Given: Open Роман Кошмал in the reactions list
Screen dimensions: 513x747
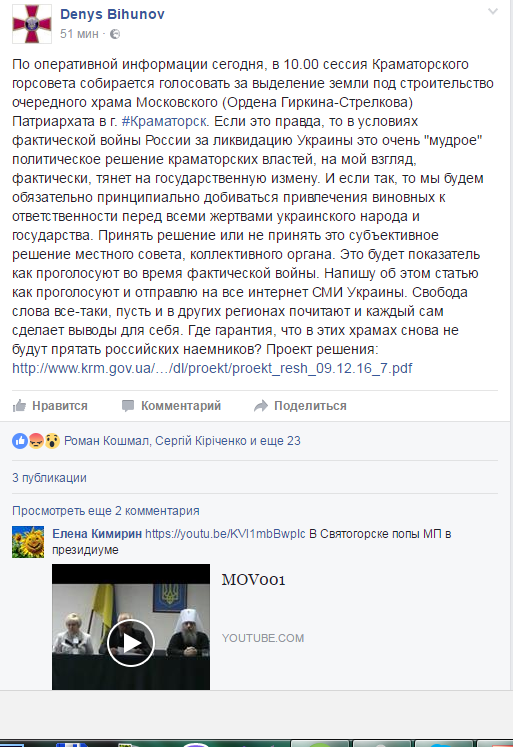Looking at the screenshot, I should pos(107,441).
